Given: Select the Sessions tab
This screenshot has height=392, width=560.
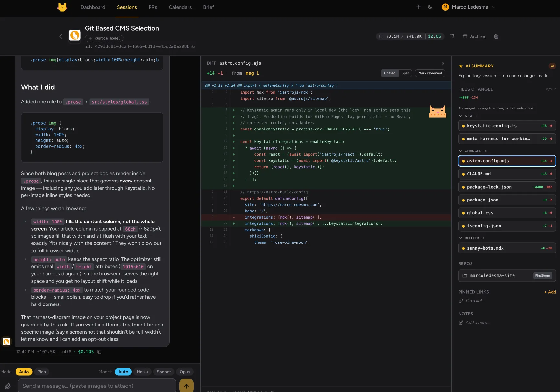Looking at the screenshot, I should [127, 7].
